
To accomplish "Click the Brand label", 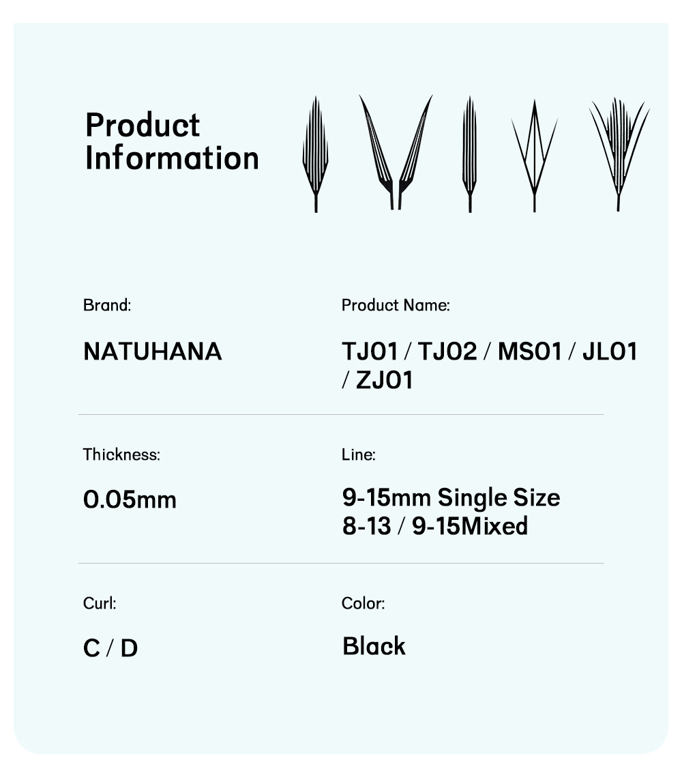I will (x=107, y=305).
